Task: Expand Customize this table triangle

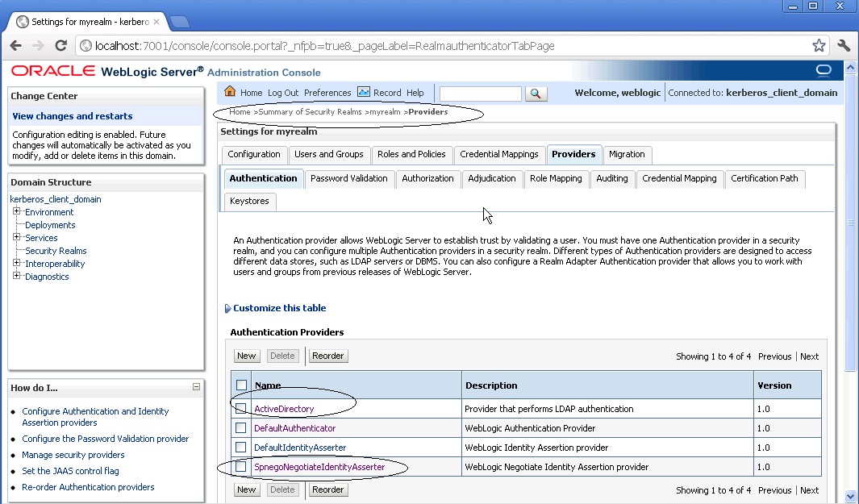Action: pyautogui.click(x=228, y=308)
